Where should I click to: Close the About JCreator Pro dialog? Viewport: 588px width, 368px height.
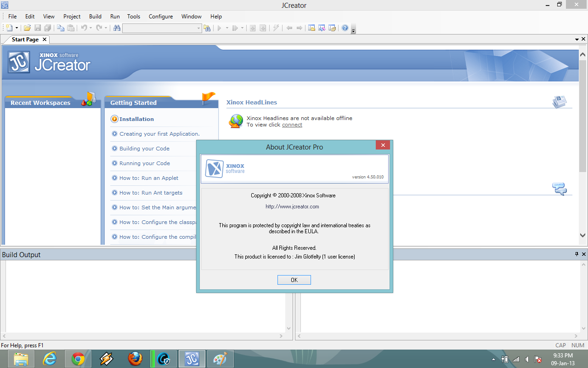point(383,145)
